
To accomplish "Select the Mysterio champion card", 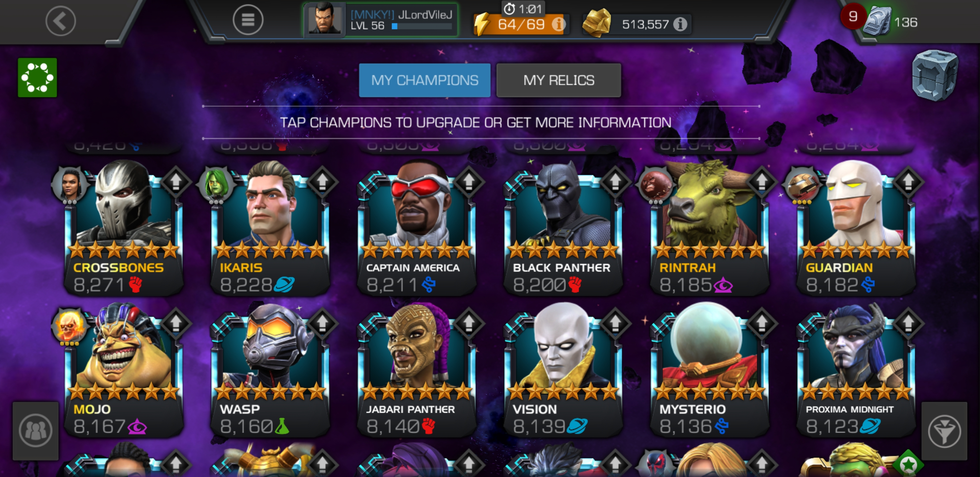I will [x=709, y=370].
